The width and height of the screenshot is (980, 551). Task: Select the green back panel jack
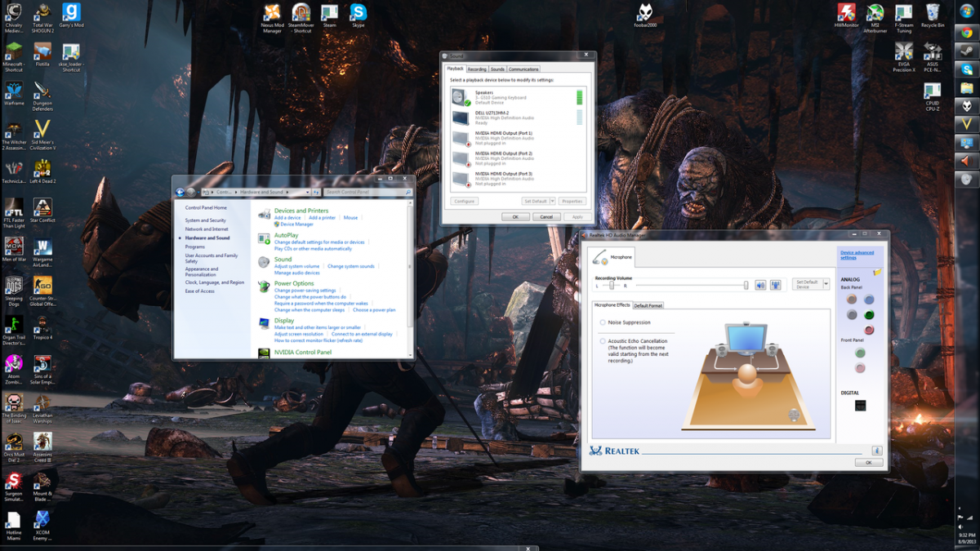[869, 314]
